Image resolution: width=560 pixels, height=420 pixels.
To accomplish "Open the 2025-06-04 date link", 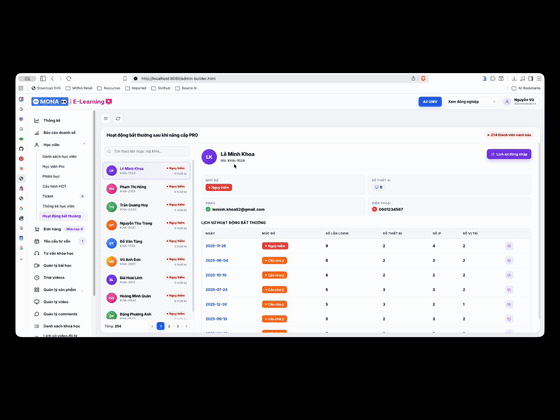I will tap(217, 261).
